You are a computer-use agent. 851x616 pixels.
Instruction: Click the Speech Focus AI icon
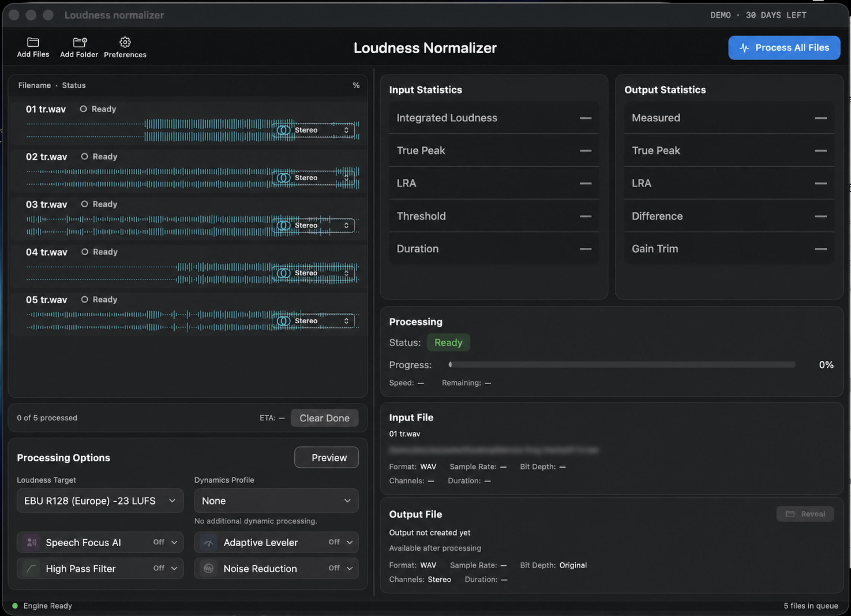[x=31, y=542]
